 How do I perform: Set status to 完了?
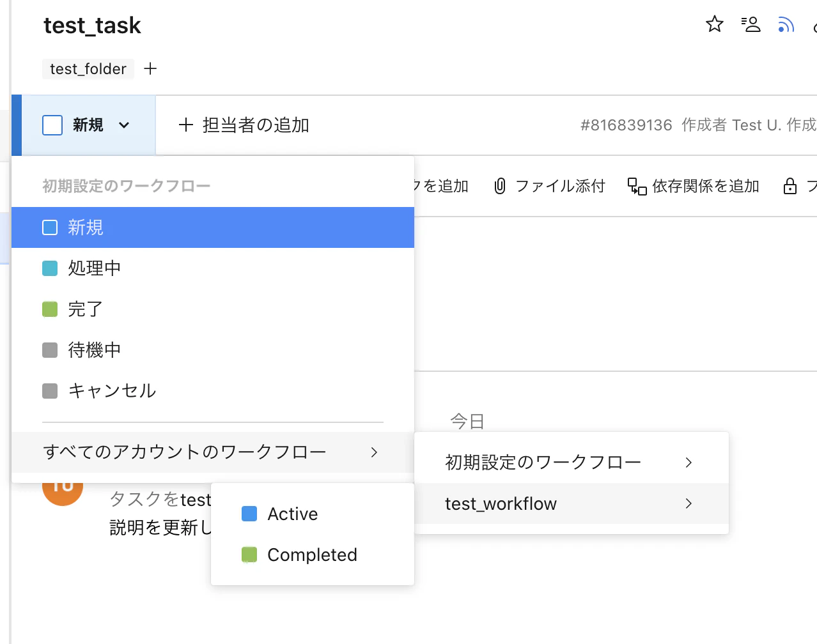[213, 309]
